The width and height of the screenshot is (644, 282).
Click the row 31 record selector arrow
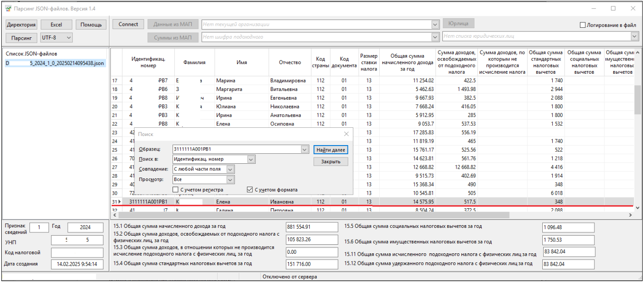coord(119,201)
